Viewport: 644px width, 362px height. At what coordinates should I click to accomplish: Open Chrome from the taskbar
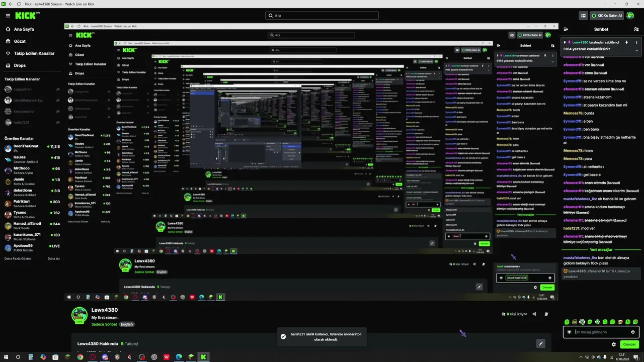point(80,357)
